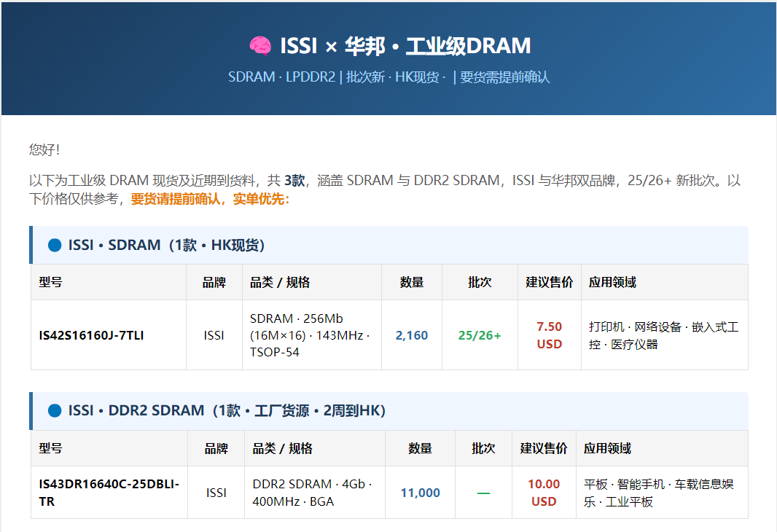Click the pink brain emoji icon in header

click(x=260, y=46)
